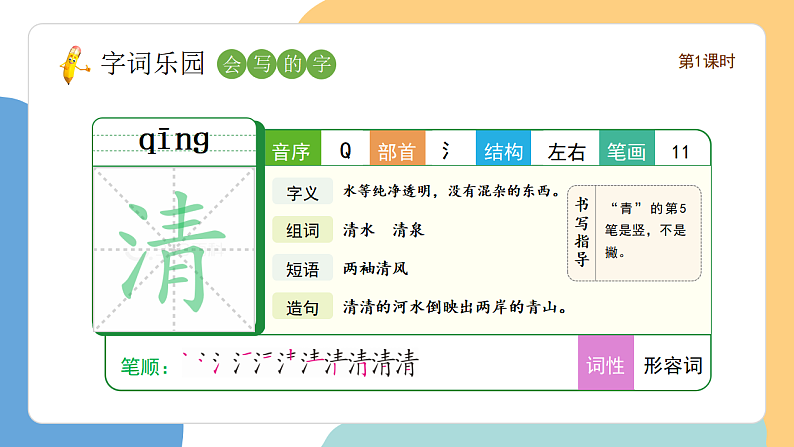This screenshot has width=794, height=447.
Task: Click the 第1课时 text
Action: coord(707,61)
